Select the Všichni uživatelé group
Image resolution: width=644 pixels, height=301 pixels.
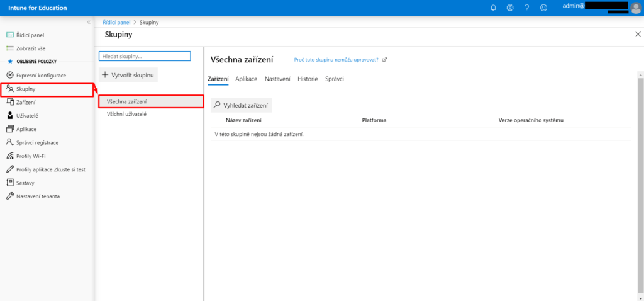126,114
